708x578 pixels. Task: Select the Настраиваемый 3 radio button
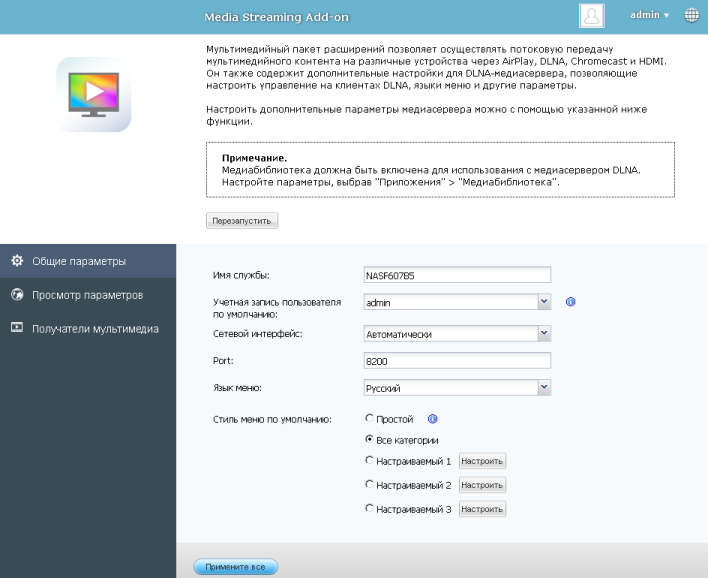(x=369, y=508)
